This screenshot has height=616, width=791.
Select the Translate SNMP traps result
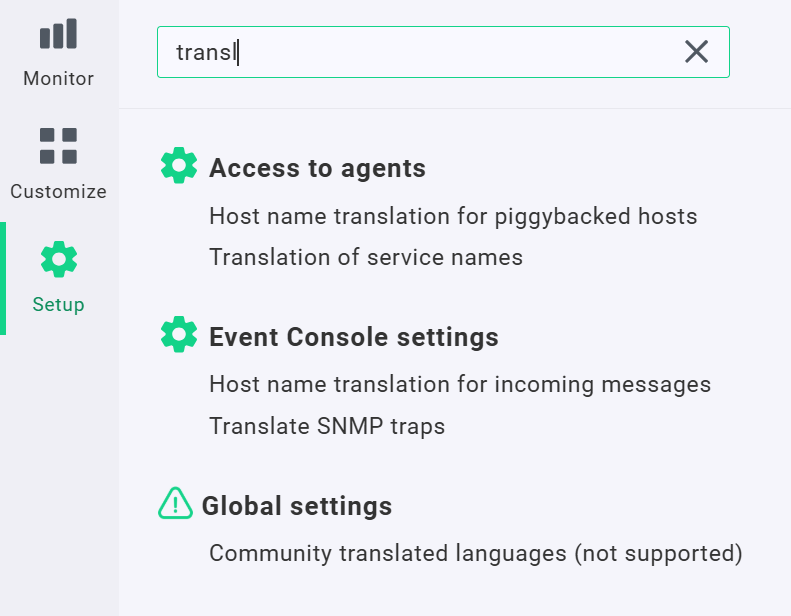pos(326,426)
